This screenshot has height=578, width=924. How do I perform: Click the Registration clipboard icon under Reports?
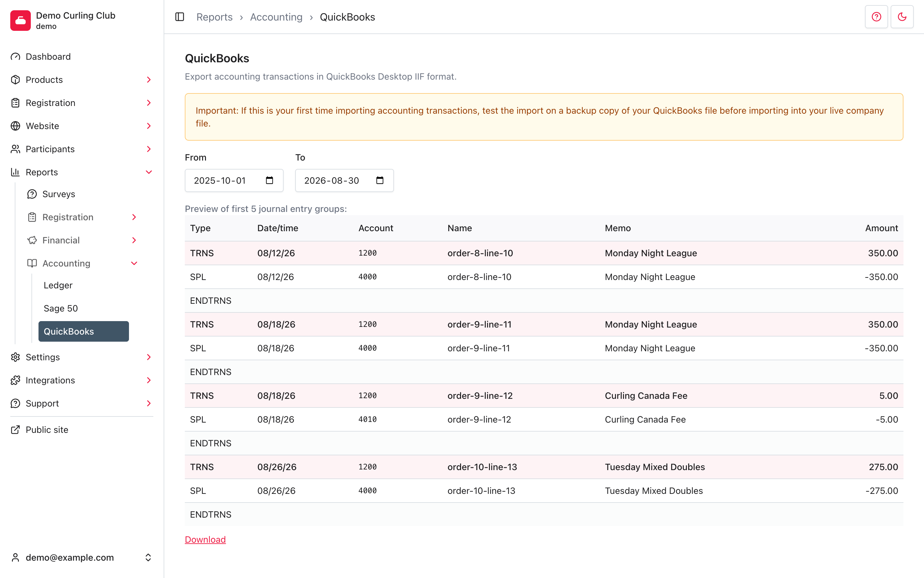click(32, 217)
